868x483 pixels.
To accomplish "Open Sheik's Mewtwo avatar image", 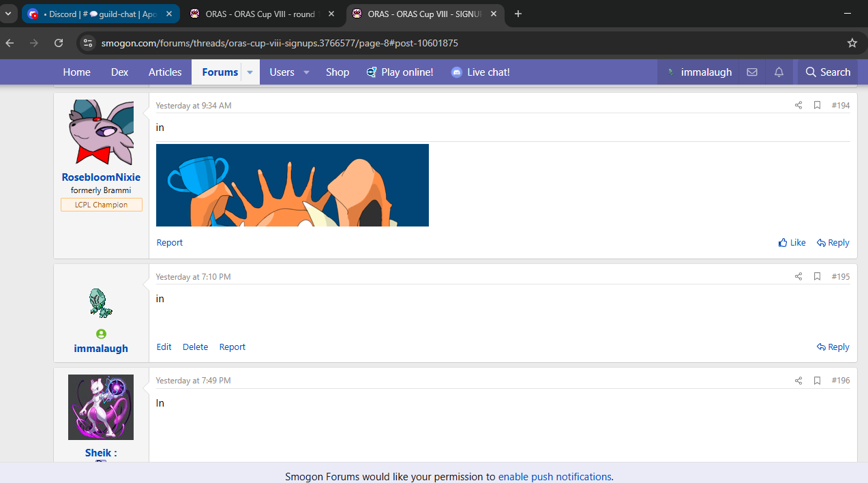I will point(101,407).
